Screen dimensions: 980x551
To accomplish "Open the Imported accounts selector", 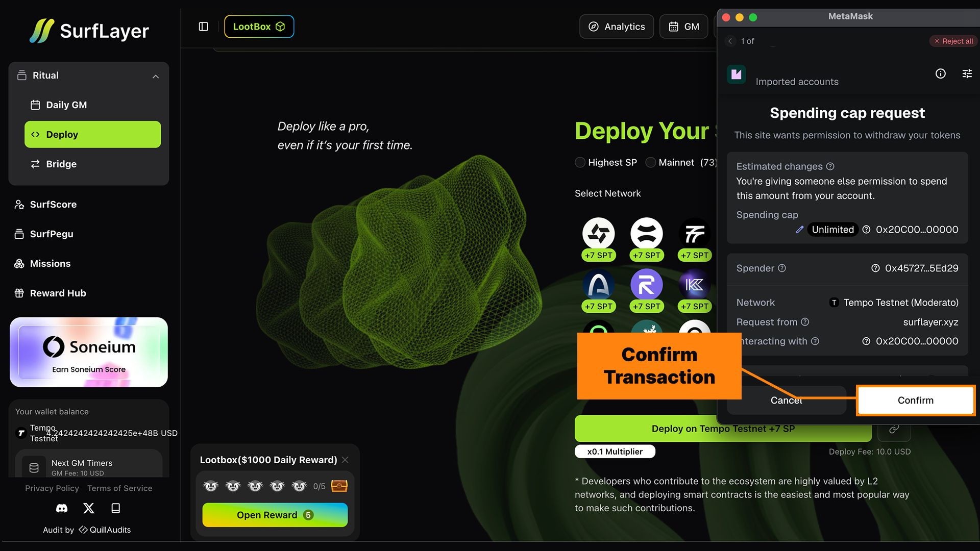I will 796,82.
